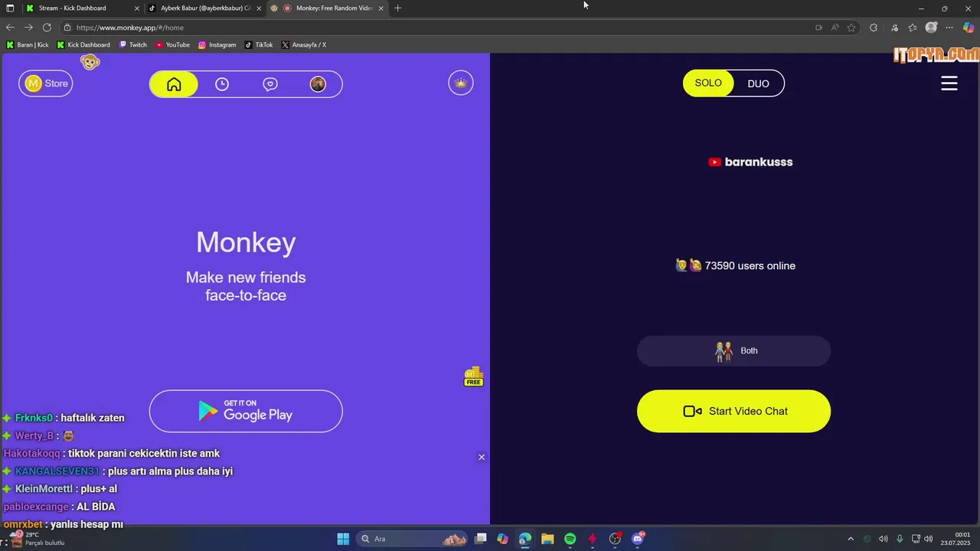Open File Explorer from the taskbar
Screen dimensions: 980x551
547,539
